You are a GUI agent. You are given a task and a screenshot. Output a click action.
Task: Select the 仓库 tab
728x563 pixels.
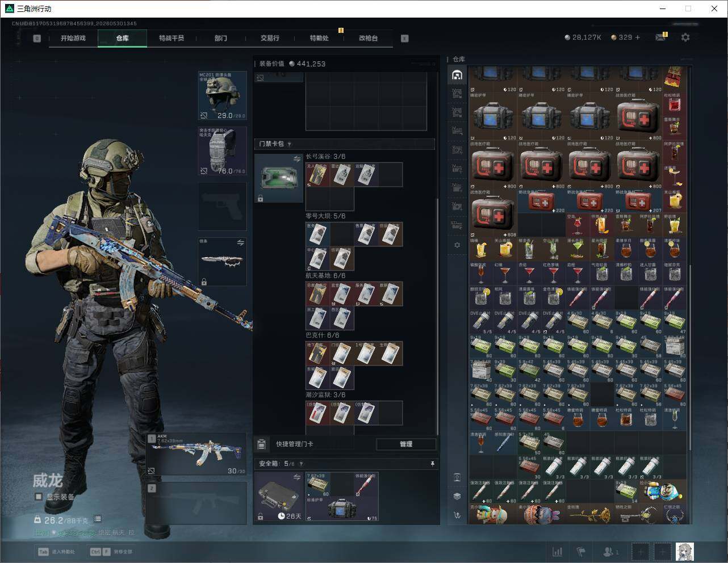122,38
